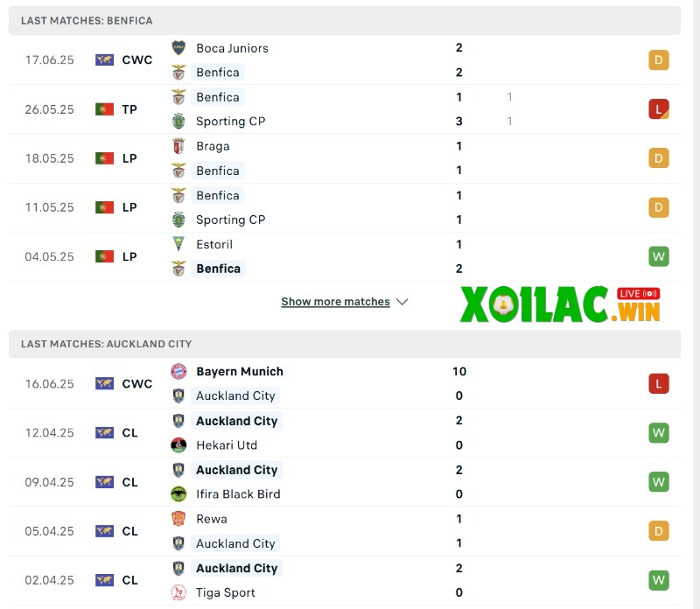Click the world flag icon on the 16.06.25 match
The height and width of the screenshot is (609, 700).
point(104,384)
